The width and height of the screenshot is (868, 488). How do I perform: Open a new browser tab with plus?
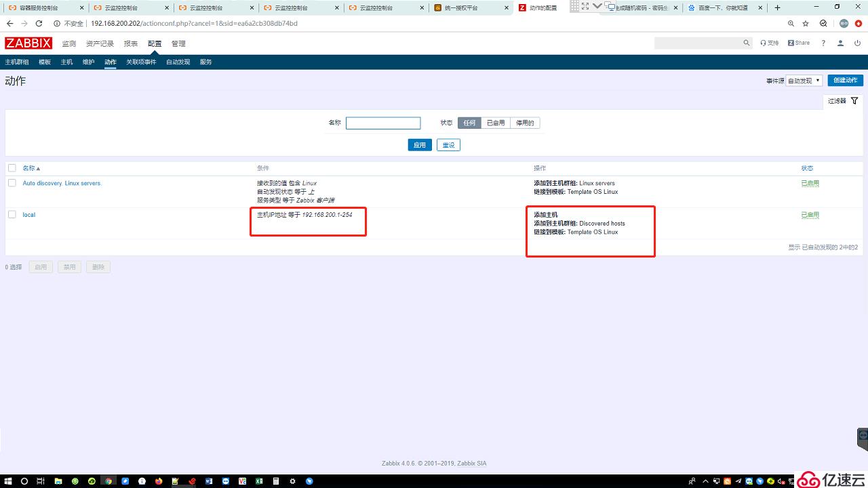[777, 7]
